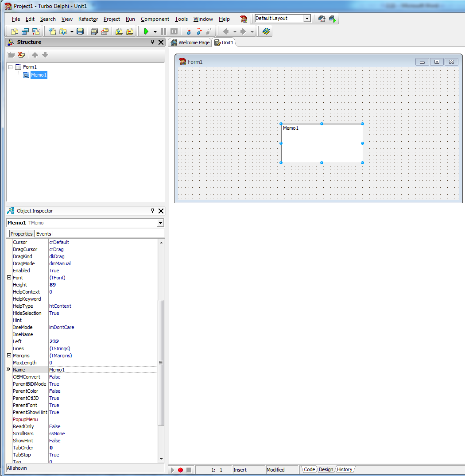Open the Tools menu
Screen dimensions: 465x476
click(x=181, y=19)
